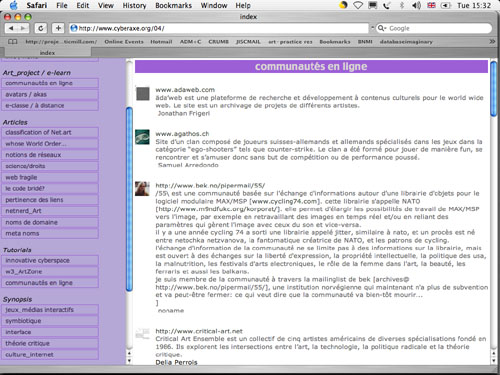Click the Bluetooth status icon
Image resolution: width=500 pixels, height=375 pixels.
(x=402, y=5)
